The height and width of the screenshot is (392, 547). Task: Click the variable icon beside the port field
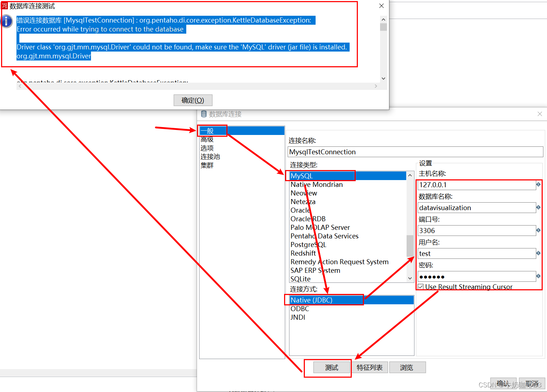pos(538,230)
